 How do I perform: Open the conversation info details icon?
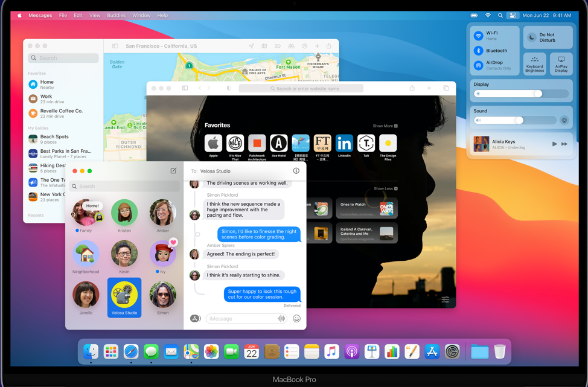click(296, 171)
